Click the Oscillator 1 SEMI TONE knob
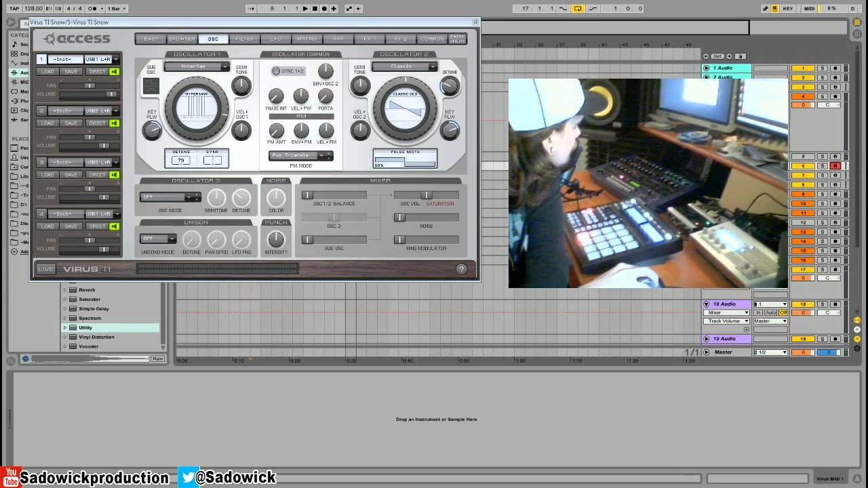Screen dimensions: 868x488 [x=241, y=86]
